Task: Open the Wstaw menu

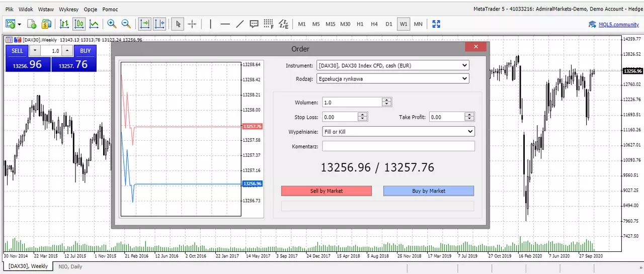Action: click(x=46, y=9)
